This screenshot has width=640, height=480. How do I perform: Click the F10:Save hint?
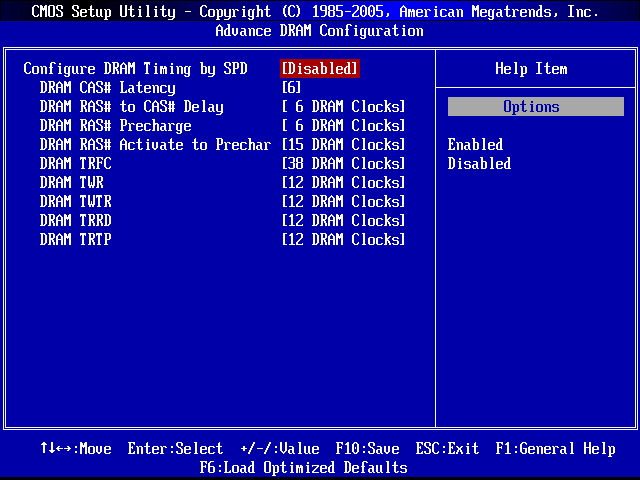[367, 449]
